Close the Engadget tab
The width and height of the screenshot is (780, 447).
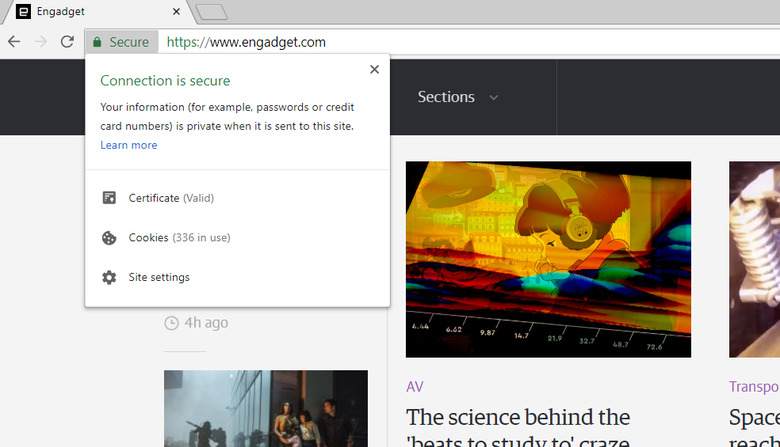tap(176, 11)
